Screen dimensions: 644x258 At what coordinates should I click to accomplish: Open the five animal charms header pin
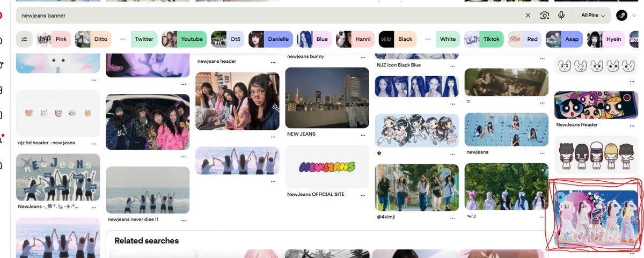(58, 113)
